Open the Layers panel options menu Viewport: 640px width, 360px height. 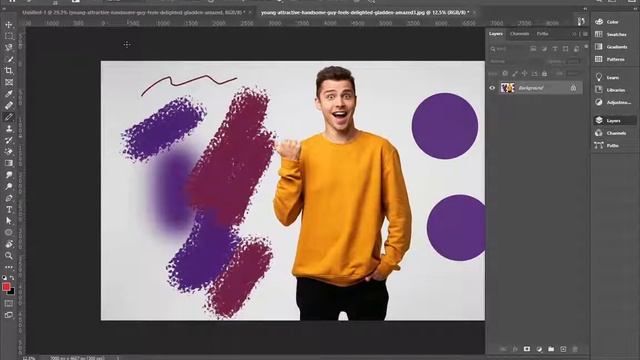585,34
